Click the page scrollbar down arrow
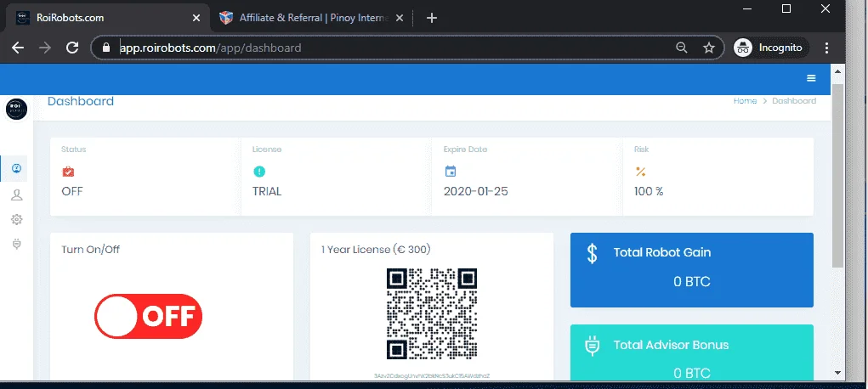The width and height of the screenshot is (868, 389). [837, 372]
